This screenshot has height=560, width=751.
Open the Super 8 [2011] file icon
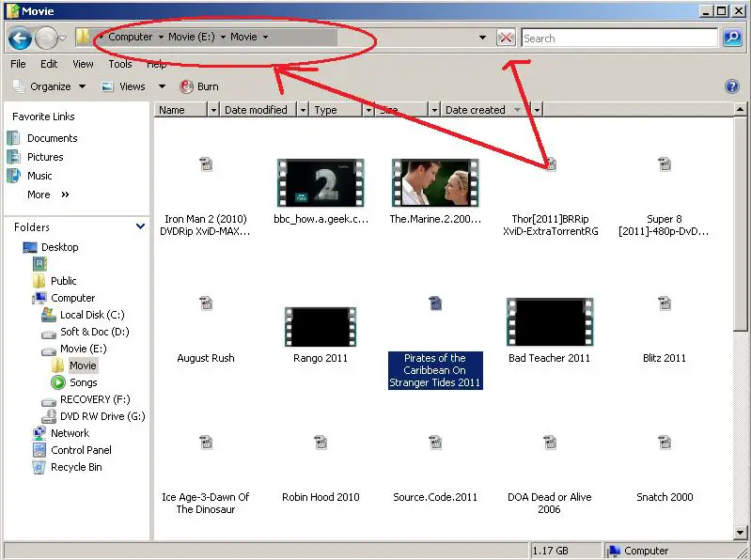coord(665,164)
